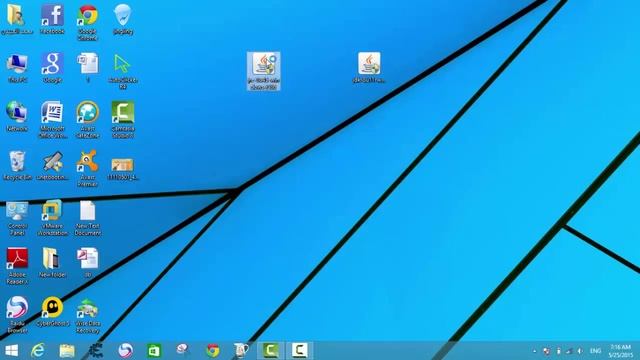This screenshot has width=640, height=360.
Task: Select the Avast SafeZone shortcut
Action: (x=88, y=119)
